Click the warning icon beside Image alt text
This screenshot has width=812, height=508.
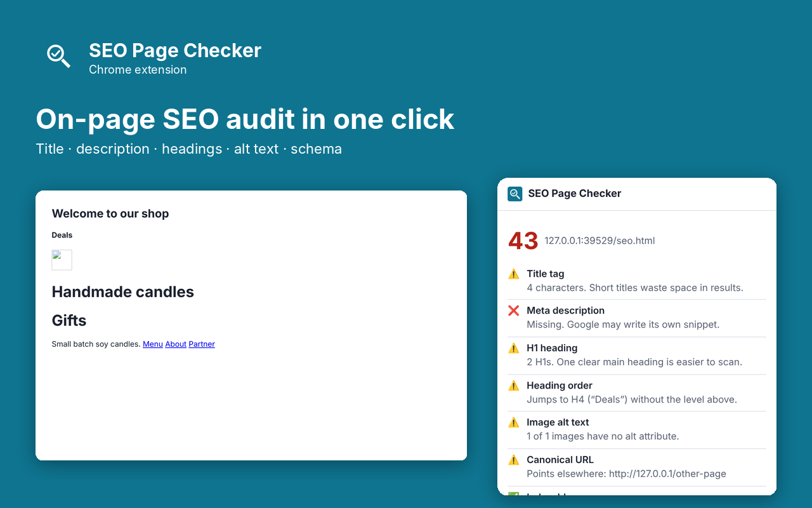pos(514,422)
